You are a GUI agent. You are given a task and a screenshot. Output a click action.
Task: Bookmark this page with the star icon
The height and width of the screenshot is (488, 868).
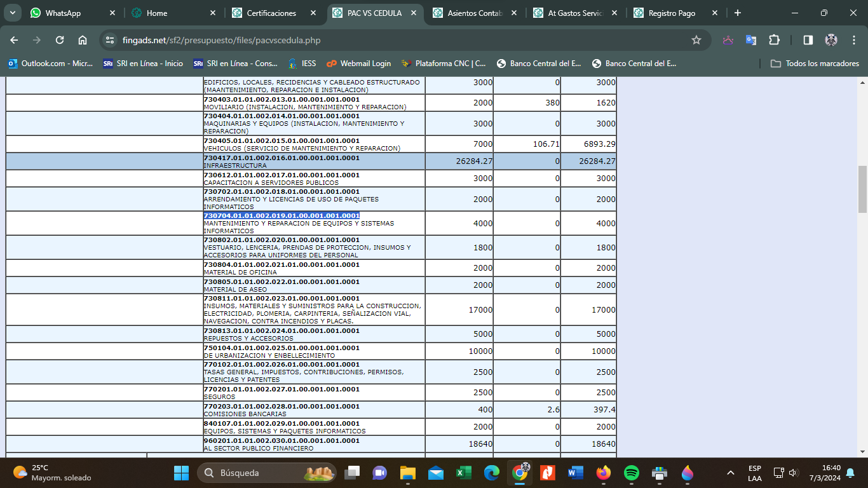[x=696, y=40]
